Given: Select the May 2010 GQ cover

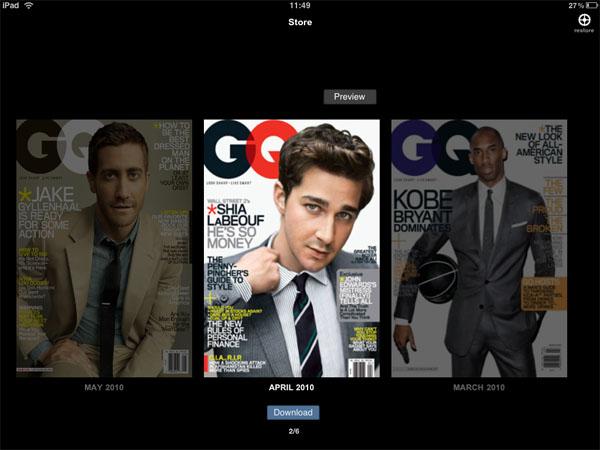Looking at the screenshot, I should click(104, 248).
